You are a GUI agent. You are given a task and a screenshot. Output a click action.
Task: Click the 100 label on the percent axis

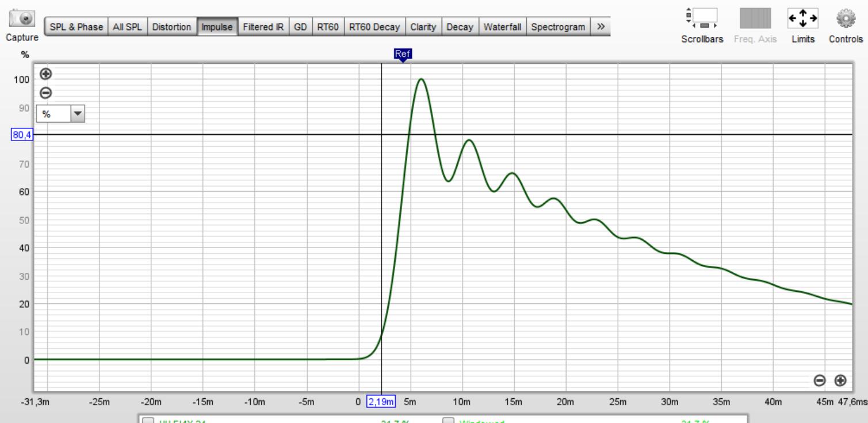point(22,80)
